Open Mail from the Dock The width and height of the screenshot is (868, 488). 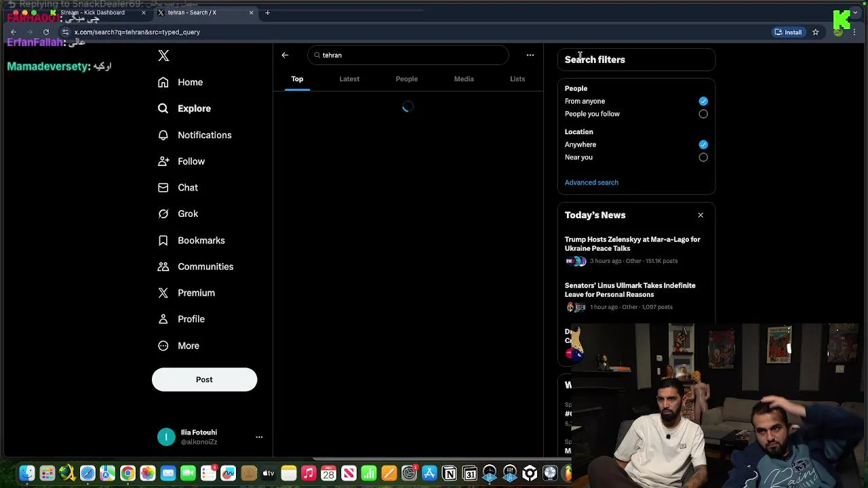pyautogui.click(x=167, y=473)
